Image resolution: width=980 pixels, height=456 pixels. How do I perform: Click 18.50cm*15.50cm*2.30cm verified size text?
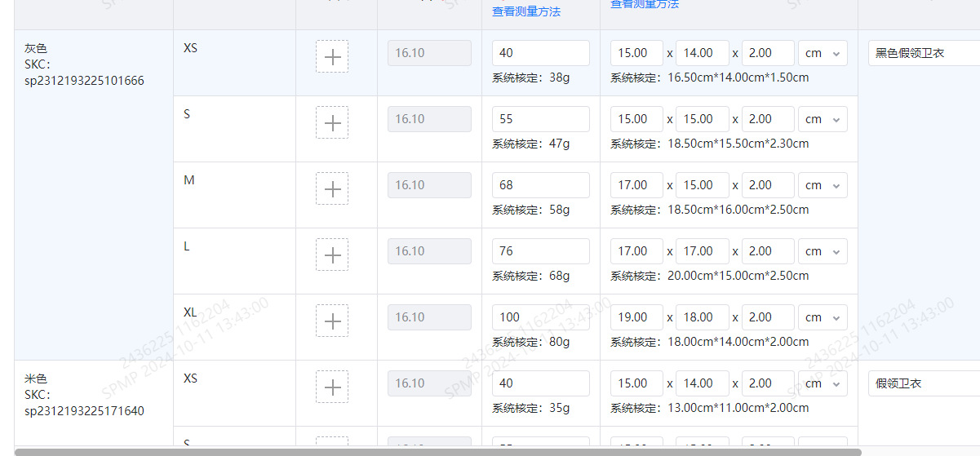click(738, 144)
